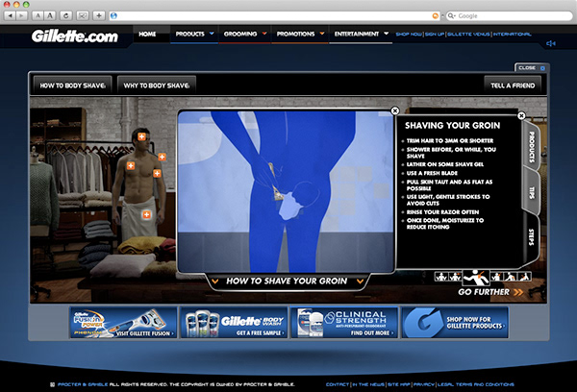Close the Shaving Your Groin info panel
The image size is (577, 392).
point(521,116)
